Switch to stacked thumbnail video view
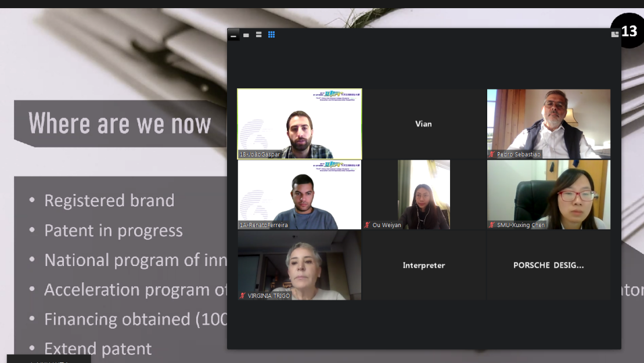The height and width of the screenshot is (363, 644). (x=259, y=35)
